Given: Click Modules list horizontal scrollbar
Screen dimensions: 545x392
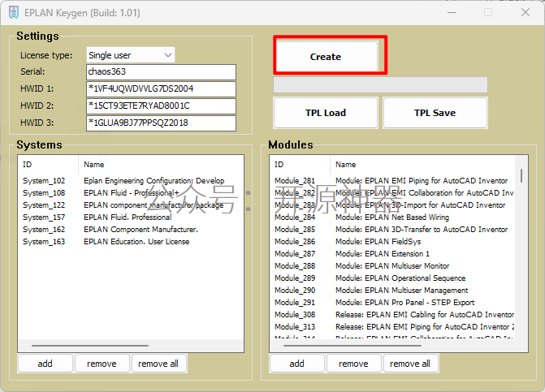Looking at the screenshot, I should tap(352, 346).
